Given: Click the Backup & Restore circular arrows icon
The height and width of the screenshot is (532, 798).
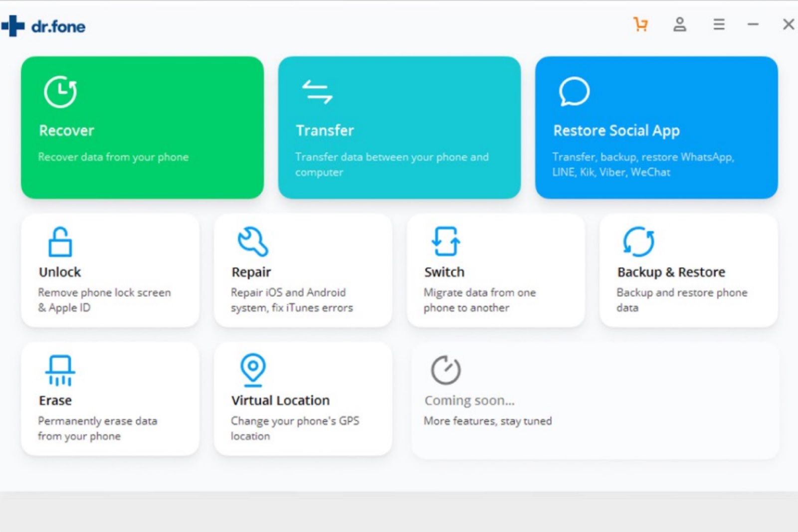Looking at the screenshot, I should [638, 242].
